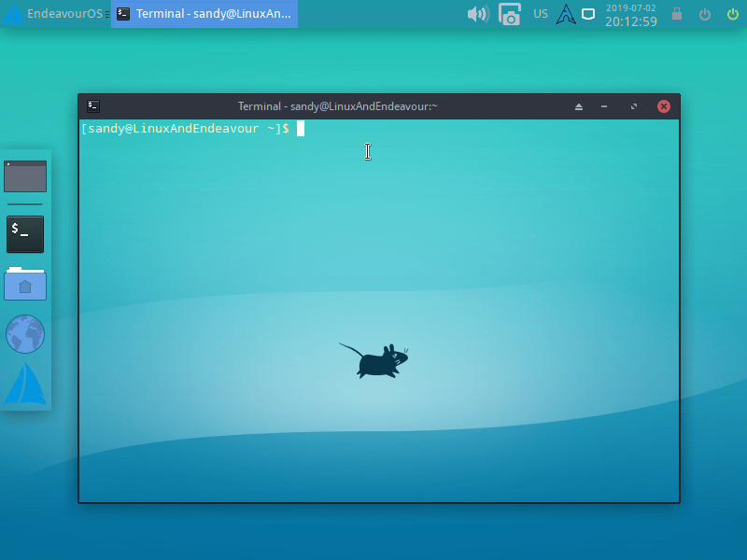
Task: Launch the terminal emulator from the dock
Action: coord(25,234)
